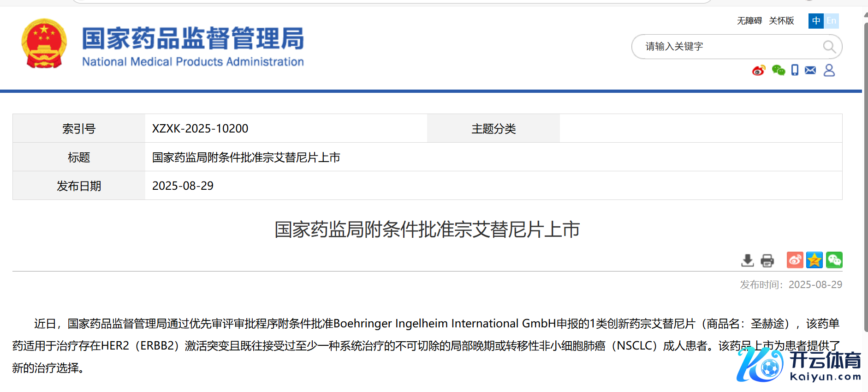The image size is (868, 392).
Task: Open the 无障碍 accessibility link
Action: click(x=749, y=21)
